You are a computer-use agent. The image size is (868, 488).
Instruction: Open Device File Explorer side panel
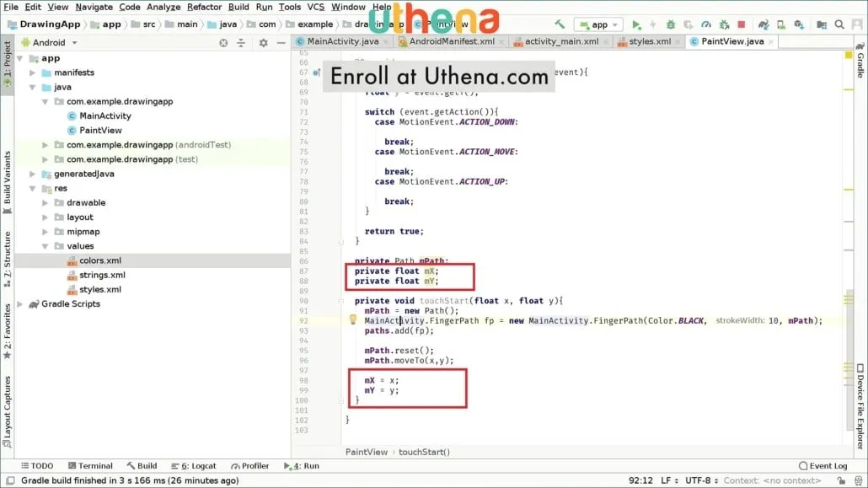click(x=860, y=406)
